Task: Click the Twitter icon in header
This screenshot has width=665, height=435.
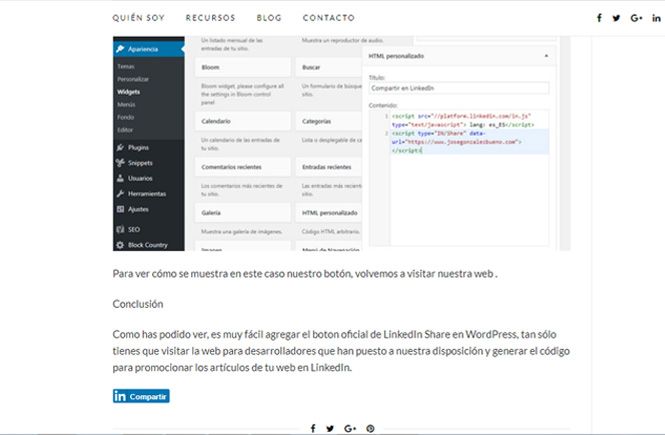Action: [x=616, y=18]
